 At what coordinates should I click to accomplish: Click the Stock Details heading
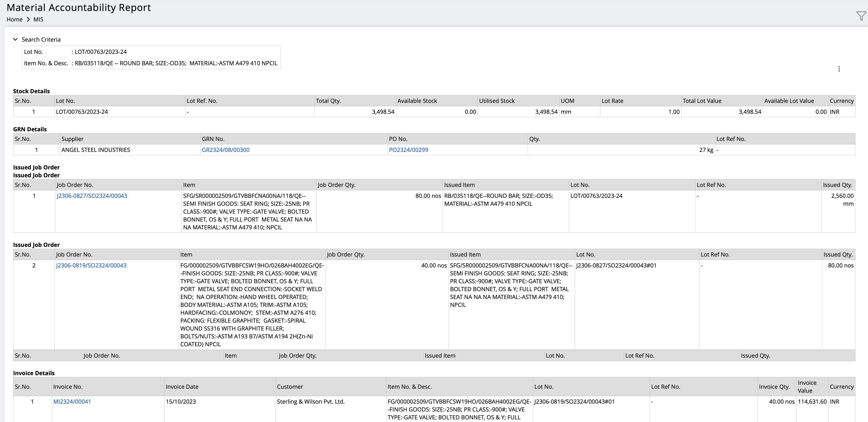[31, 91]
